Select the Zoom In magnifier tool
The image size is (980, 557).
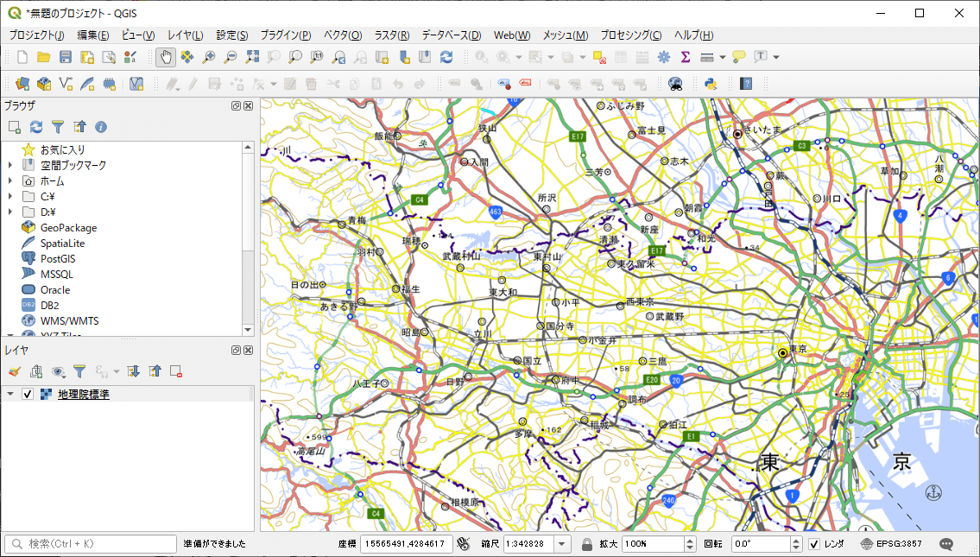pos(209,58)
